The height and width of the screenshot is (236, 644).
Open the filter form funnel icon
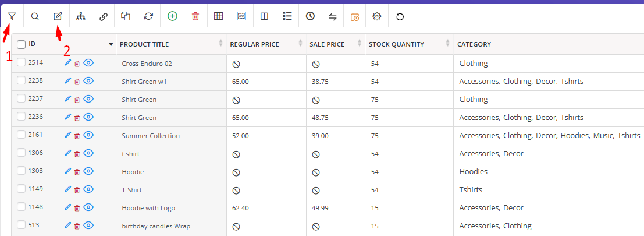pos(12,16)
